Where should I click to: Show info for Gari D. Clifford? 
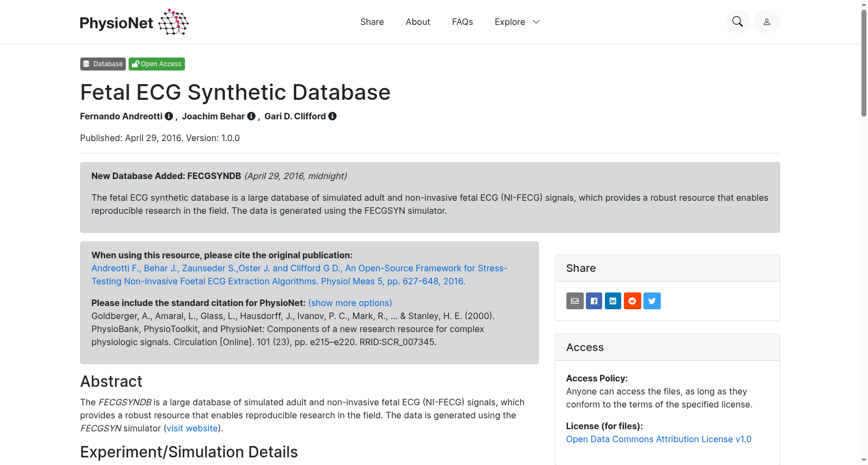[333, 116]
